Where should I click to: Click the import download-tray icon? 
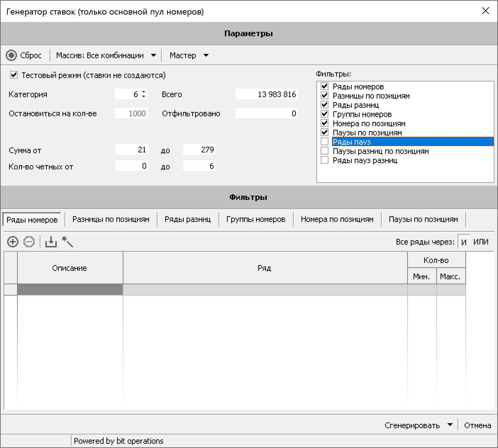pyautogui.click(x=51, y=242)
